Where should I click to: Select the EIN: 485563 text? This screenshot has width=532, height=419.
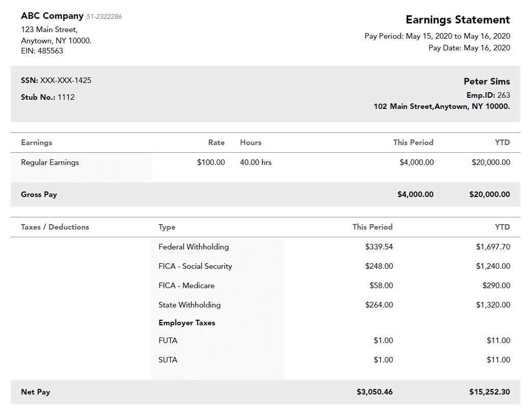click(42, 51)
